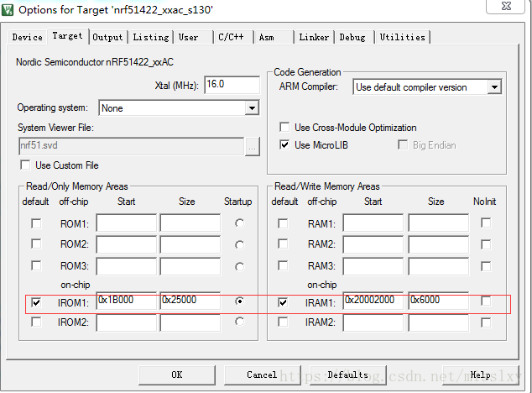Click the IROM2 Start field
This screenshot has width=532, height=393.
(x=126, y=322)
